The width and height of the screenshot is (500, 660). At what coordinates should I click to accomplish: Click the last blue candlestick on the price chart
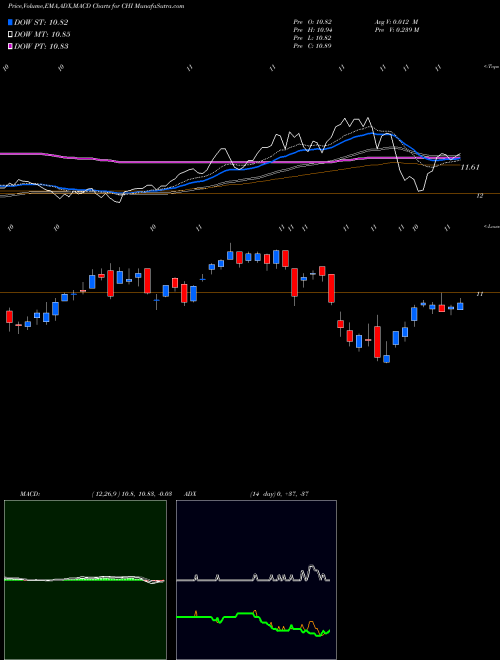coord(460,306)
